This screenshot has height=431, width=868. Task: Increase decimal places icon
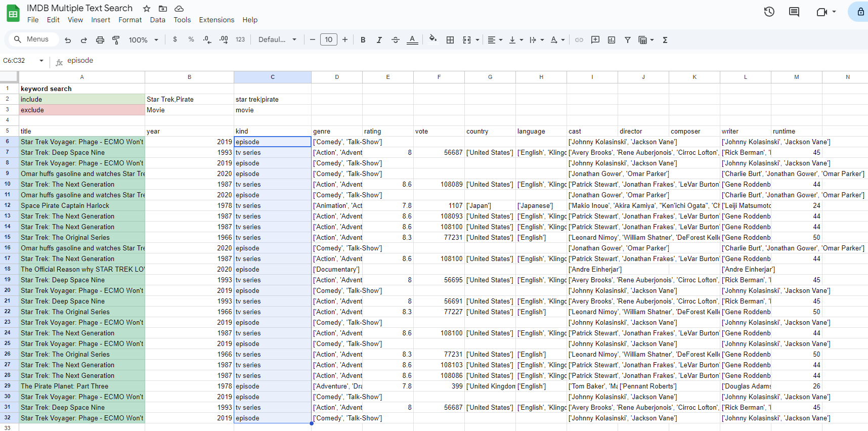[x=224, y=39]
